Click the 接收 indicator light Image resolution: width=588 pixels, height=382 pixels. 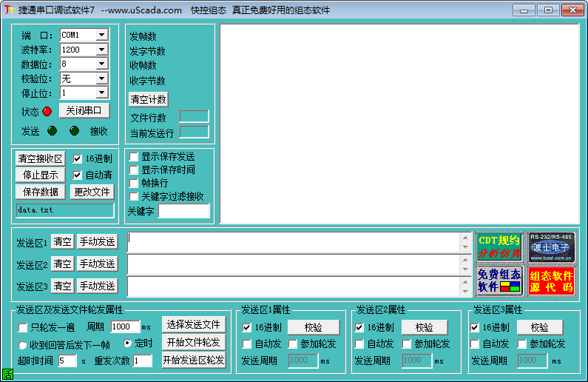[74, 131]
